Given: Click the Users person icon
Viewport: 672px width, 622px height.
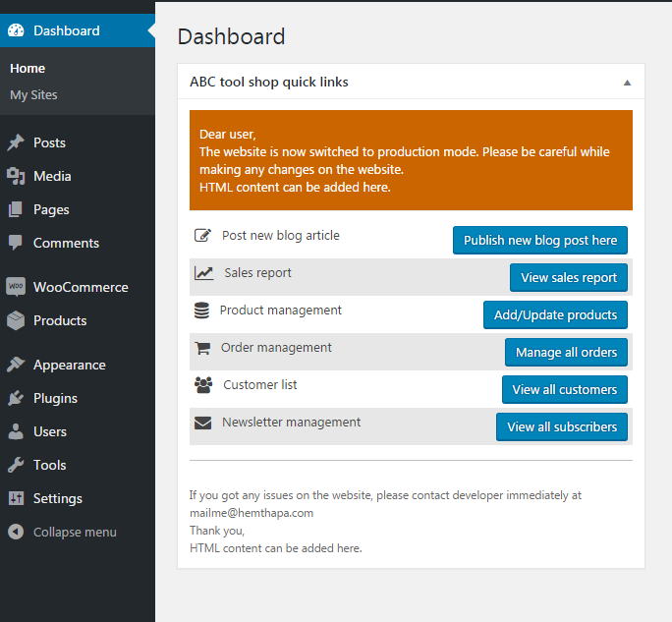Looking at the screenshot, I should click(16, 431).
